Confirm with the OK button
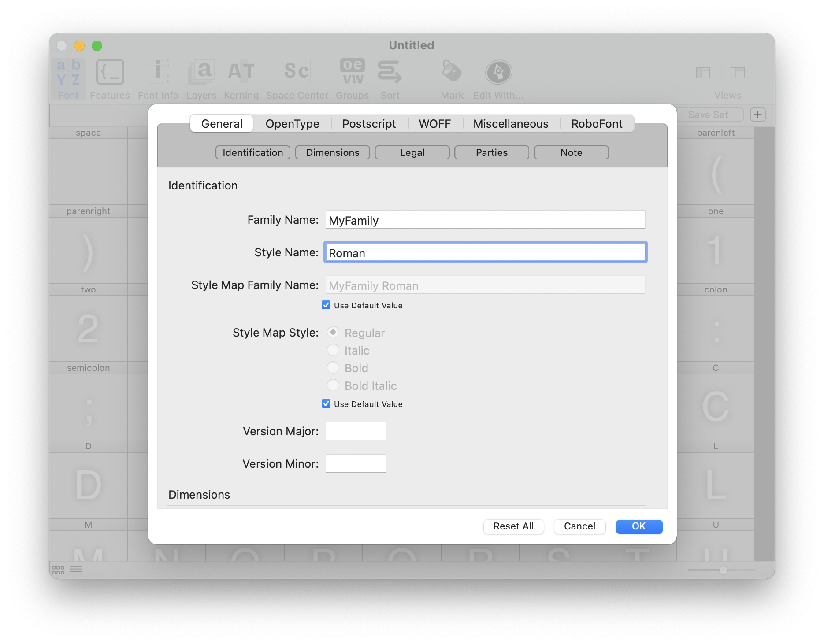The image size is (824, 644). 639,526
